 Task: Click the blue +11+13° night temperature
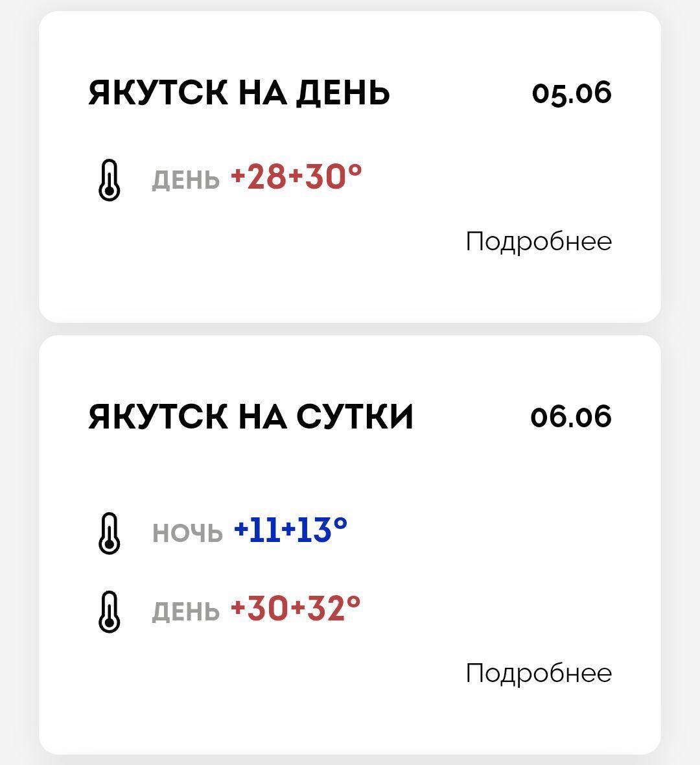(x=290, y=530)
